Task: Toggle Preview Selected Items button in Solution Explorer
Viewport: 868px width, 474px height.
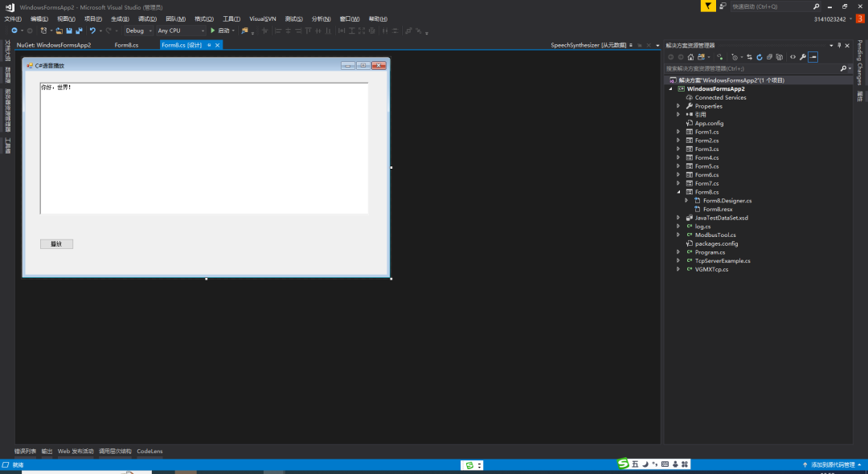Action: click(x=813, y=57)
